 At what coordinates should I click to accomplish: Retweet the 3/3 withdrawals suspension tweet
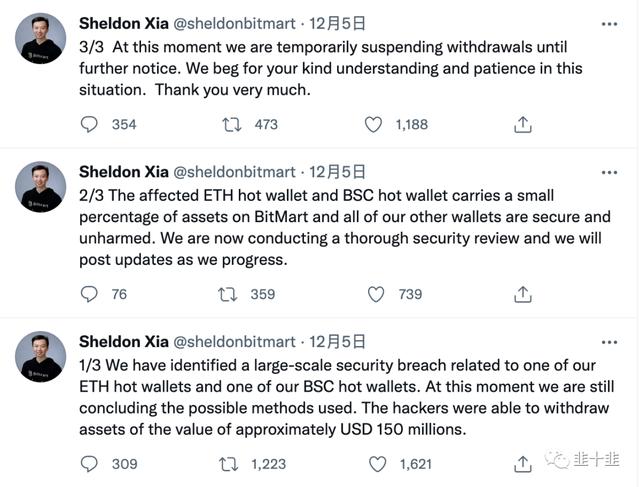(231, 124)
